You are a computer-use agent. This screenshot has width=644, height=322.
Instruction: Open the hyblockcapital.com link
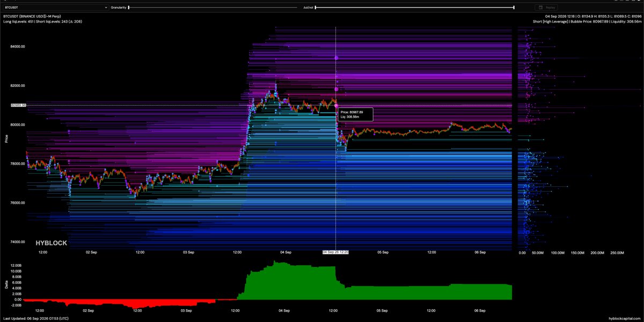point(626,319)
